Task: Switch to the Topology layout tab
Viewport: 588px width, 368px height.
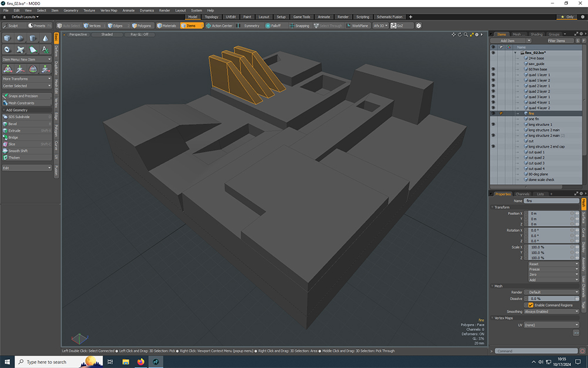Action: [x=212, y=17]
